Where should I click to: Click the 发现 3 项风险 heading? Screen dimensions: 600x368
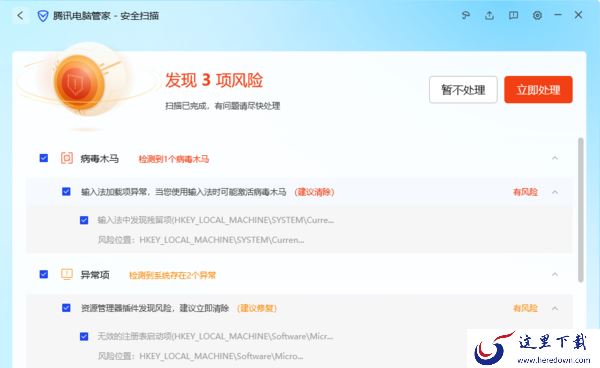pos(214,80)
